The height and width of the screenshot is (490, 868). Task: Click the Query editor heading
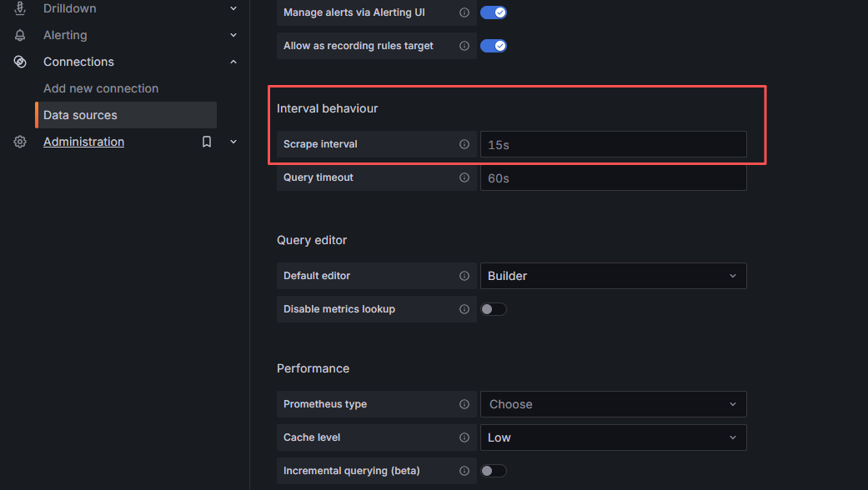tap(312, 241)
